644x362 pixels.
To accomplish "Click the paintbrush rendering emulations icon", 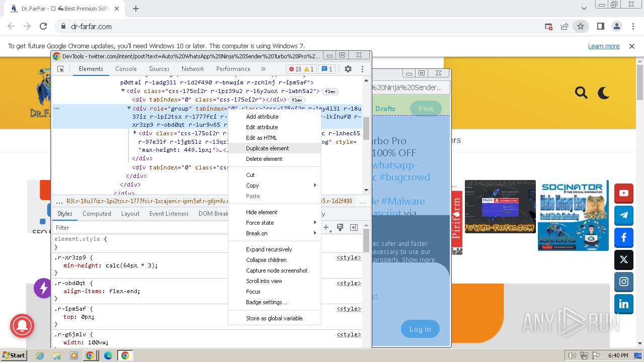I will coord(340,228).
